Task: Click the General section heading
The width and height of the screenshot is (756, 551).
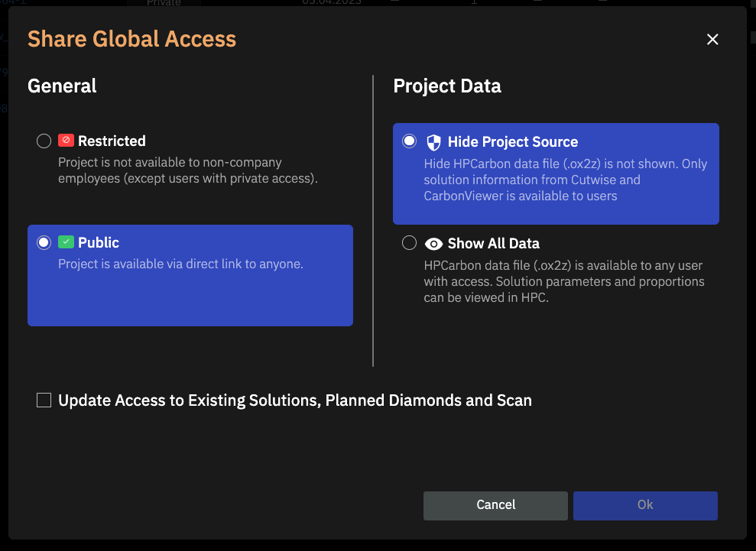Action: (x=62, y=86)
